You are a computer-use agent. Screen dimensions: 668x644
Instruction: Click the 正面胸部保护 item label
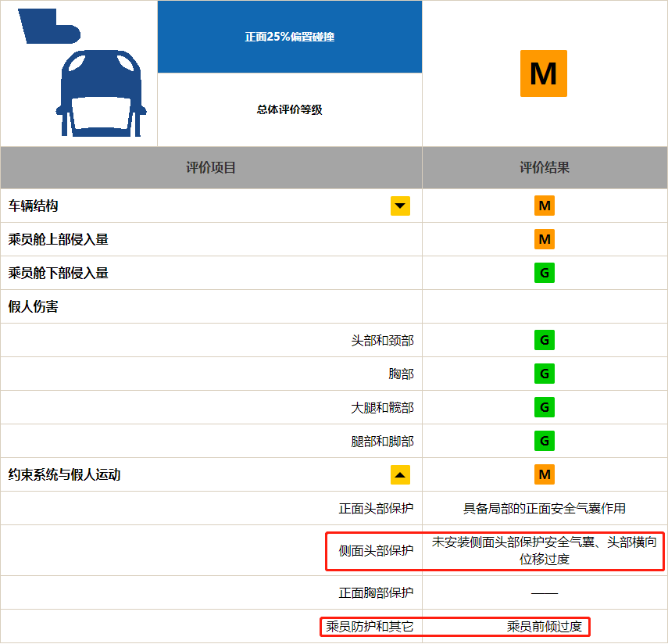(376, 593)
